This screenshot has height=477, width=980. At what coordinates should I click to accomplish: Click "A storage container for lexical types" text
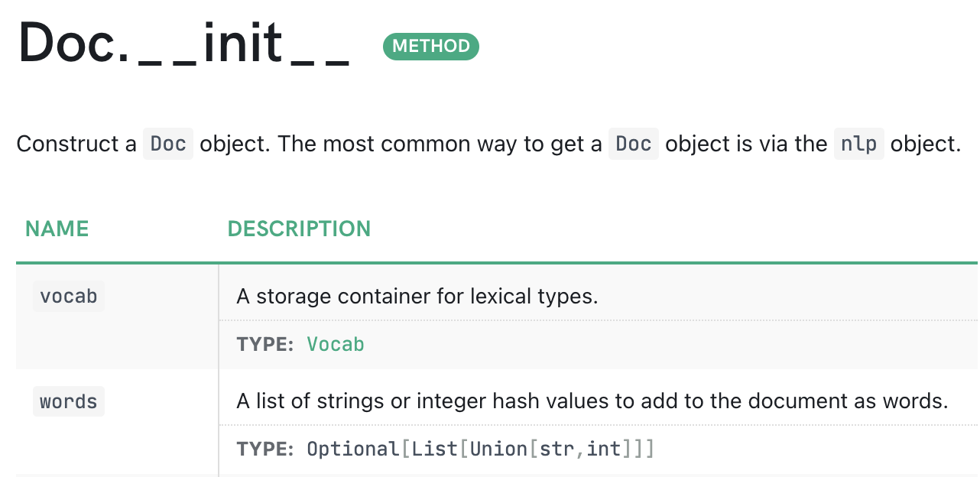(417, 296)
